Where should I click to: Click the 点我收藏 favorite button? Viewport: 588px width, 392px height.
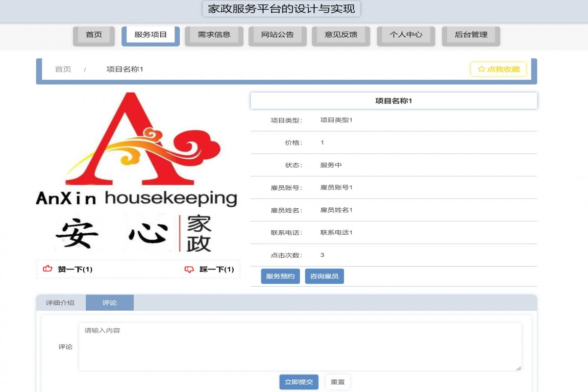[x=498, y=69]
